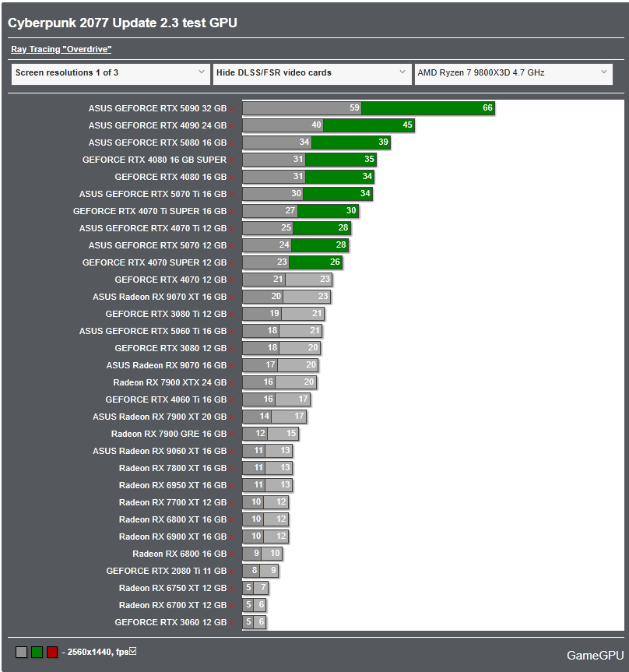Click the GEFORCE RTX 4080 16 GB SUPER label

click(154, 160)
